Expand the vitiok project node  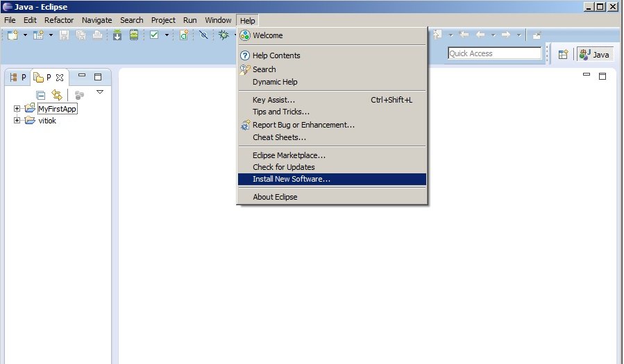17,121
